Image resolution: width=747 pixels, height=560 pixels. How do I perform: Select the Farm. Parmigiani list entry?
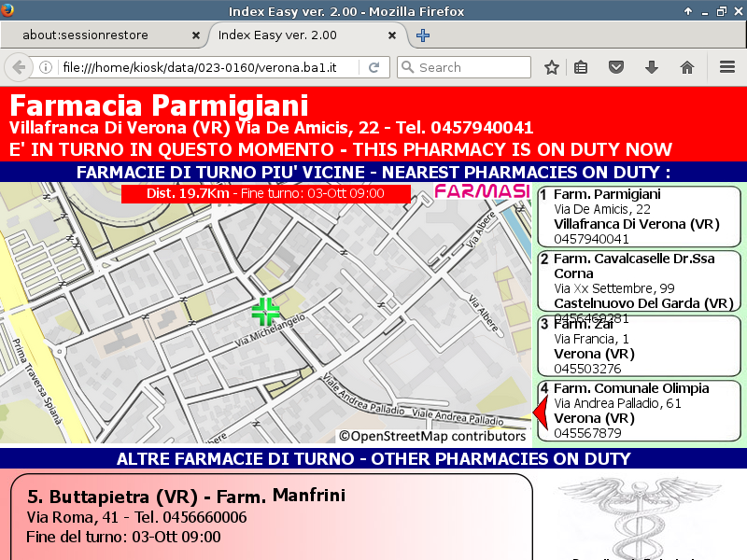point(638,216)
